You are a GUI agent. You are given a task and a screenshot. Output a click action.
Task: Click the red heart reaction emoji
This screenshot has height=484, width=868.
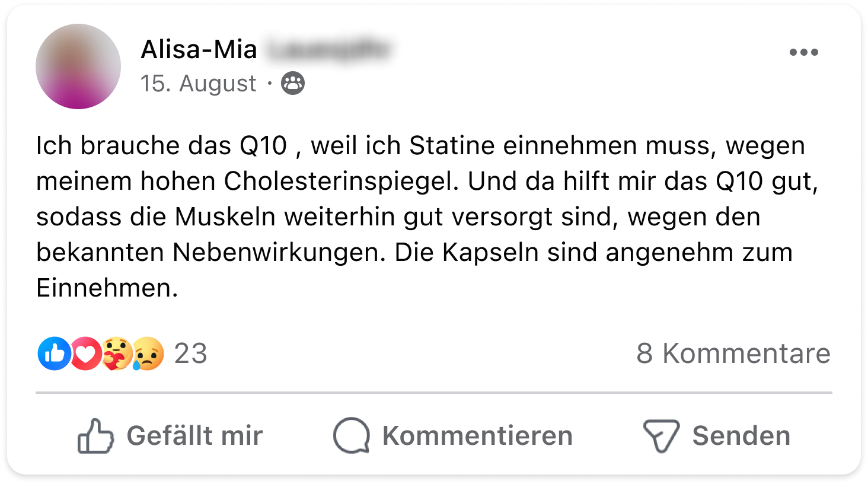click(86, 354)
